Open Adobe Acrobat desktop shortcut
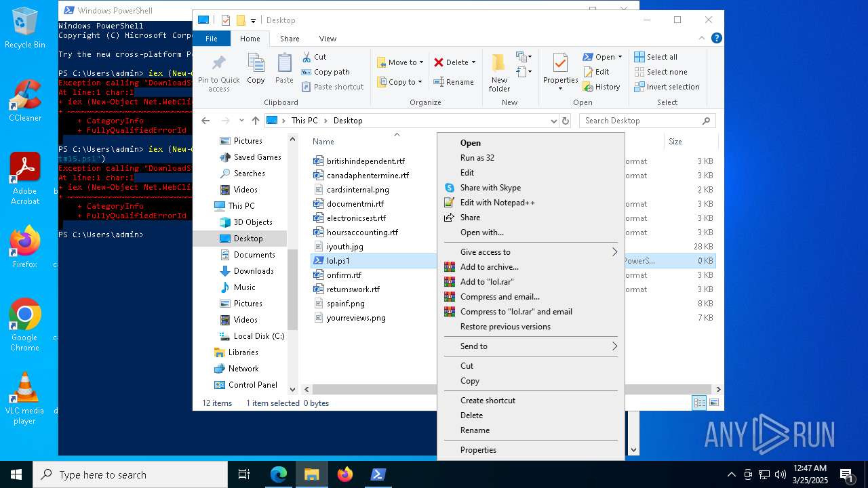Viewport: 868px width, 488px height. tap(25, 179)
